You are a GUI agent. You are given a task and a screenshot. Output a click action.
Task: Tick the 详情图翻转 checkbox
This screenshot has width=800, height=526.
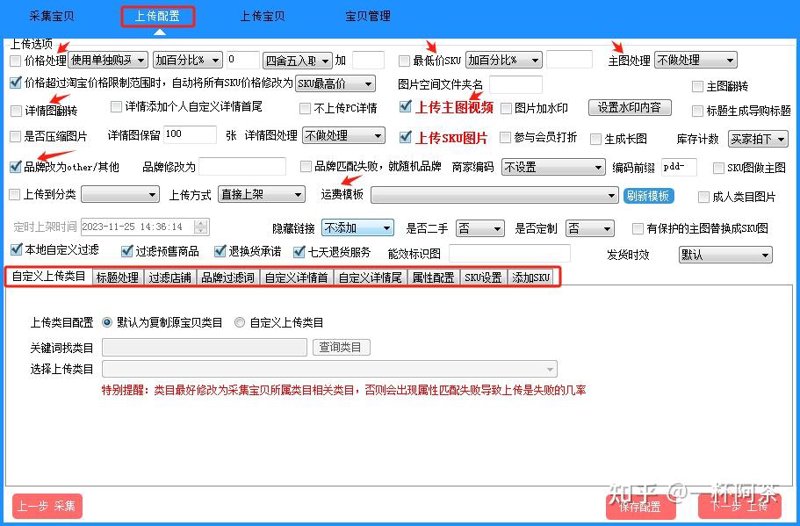(x=16, y=111)
